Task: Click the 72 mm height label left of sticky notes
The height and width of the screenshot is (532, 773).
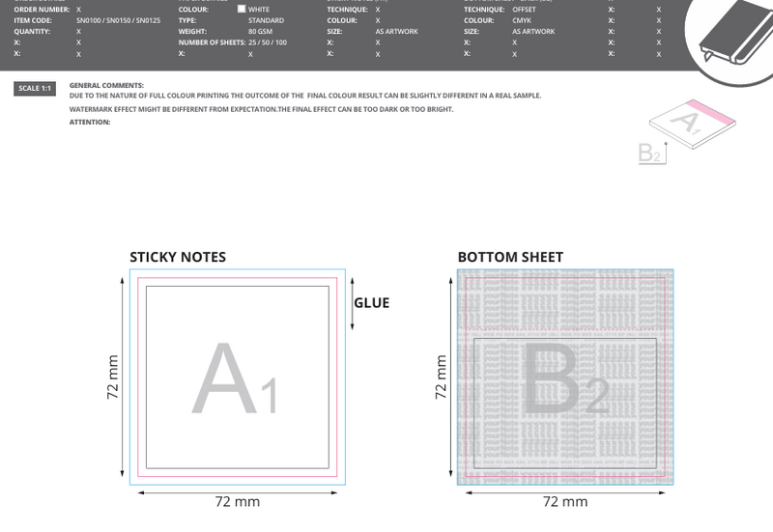Action: click(x=113, y=378)
